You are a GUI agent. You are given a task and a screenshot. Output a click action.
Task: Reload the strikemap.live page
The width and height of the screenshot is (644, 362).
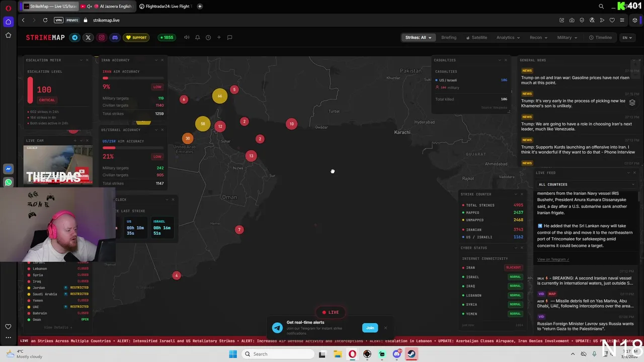(x=45, y=20)
